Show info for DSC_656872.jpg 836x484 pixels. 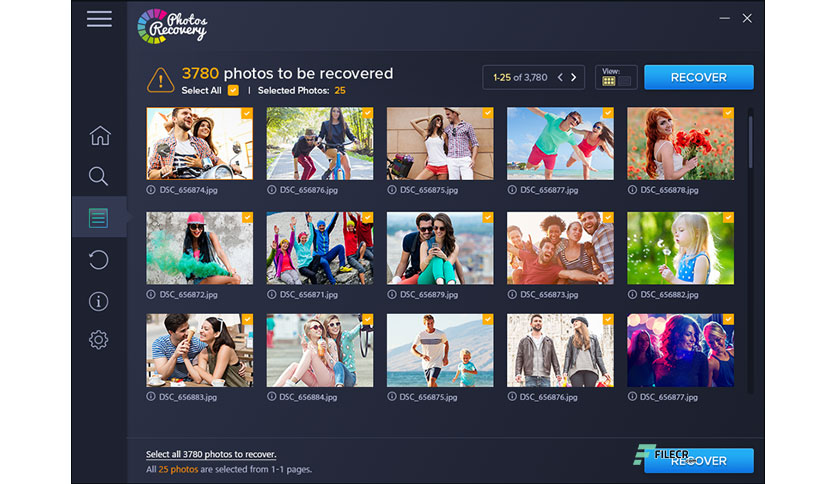151,294
